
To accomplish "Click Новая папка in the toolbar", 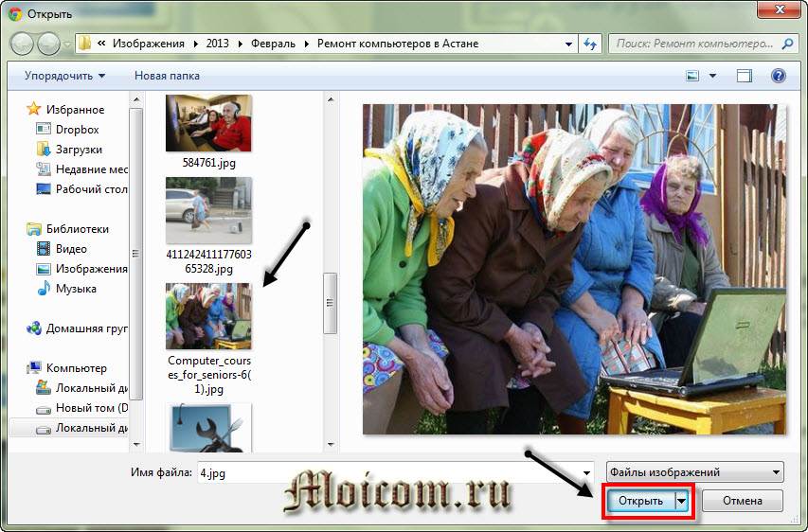I will pos(166,76).
